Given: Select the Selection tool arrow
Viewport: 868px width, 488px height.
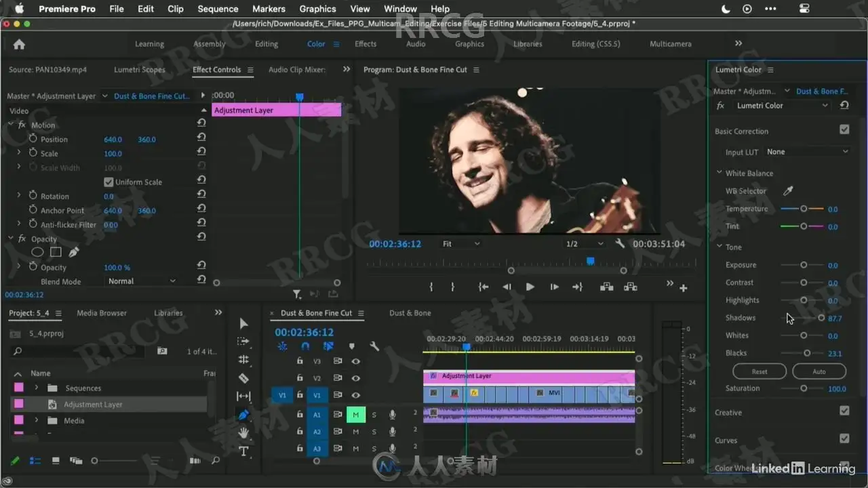Looking at the screenshot, I should (x=244, y=324).
